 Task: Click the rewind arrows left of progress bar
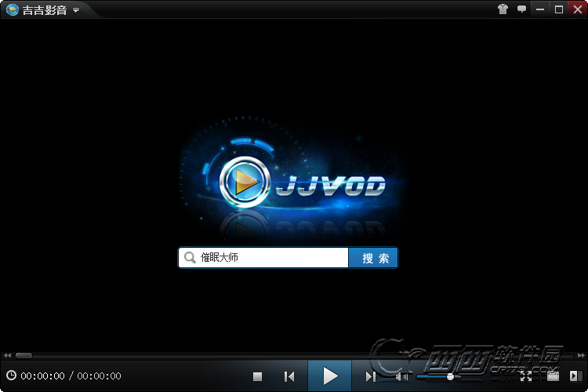7,355
